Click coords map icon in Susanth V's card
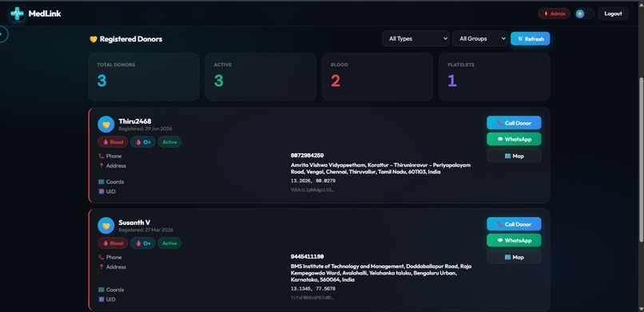This screenshot has width=644, height=312. pos(101,290)
